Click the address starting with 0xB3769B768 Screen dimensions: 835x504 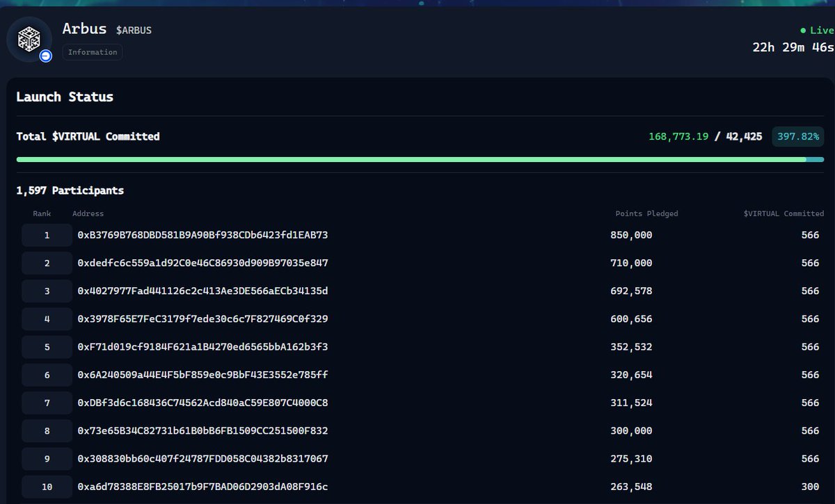202,235
